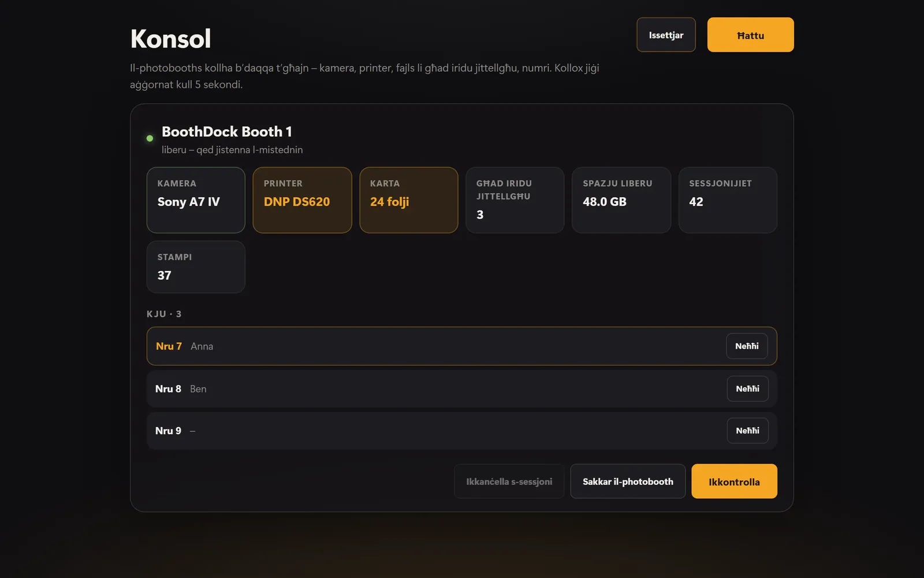Click Neħħi on the Nru 9 row
The image size is (924, 578).
(747, 431)
